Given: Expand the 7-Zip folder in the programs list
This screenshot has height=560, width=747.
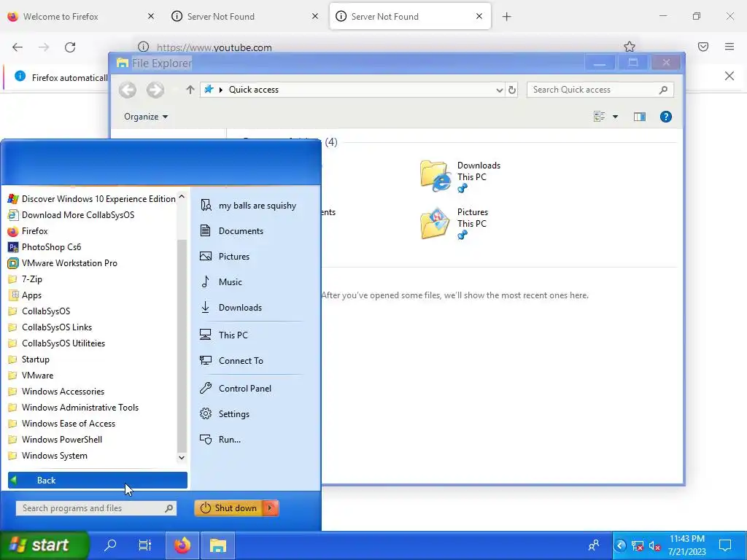Looking at the screenshot, I should pos(26,279).
